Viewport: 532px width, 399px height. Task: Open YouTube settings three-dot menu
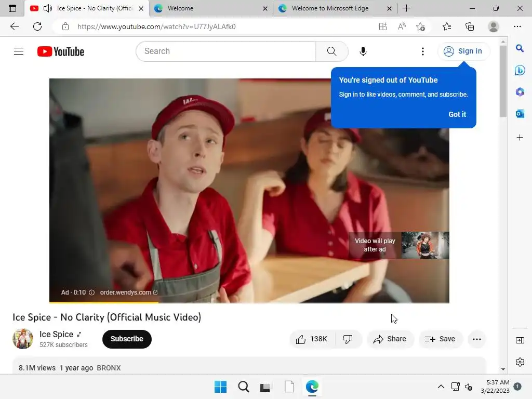(x=422, y=51)
